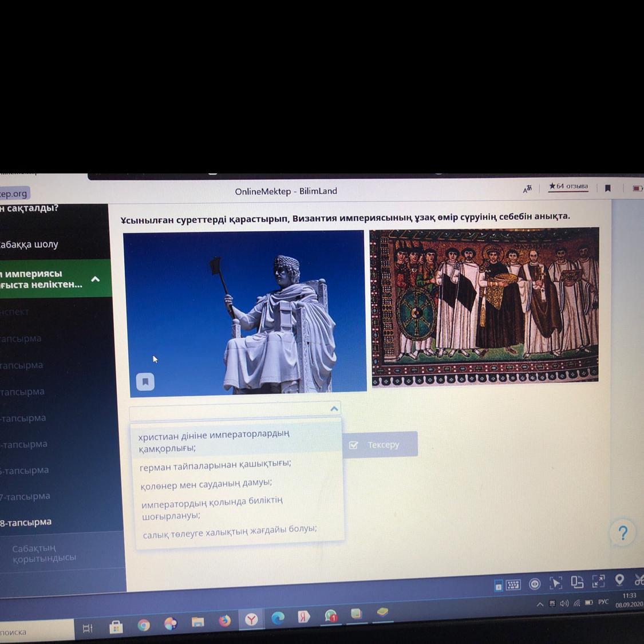Open 7-тапсырма in the sidebar
This screenshot has height=644, width=644.
(25, 496)
